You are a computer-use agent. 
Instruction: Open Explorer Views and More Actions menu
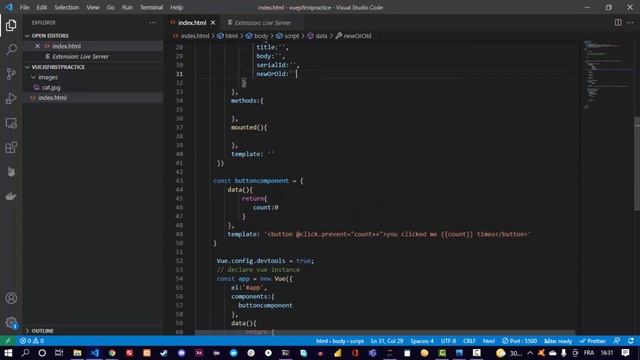point(152,22)
